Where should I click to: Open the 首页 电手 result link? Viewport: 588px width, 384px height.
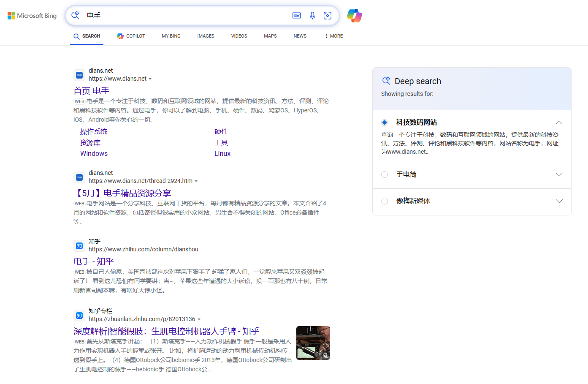(91, 91)
